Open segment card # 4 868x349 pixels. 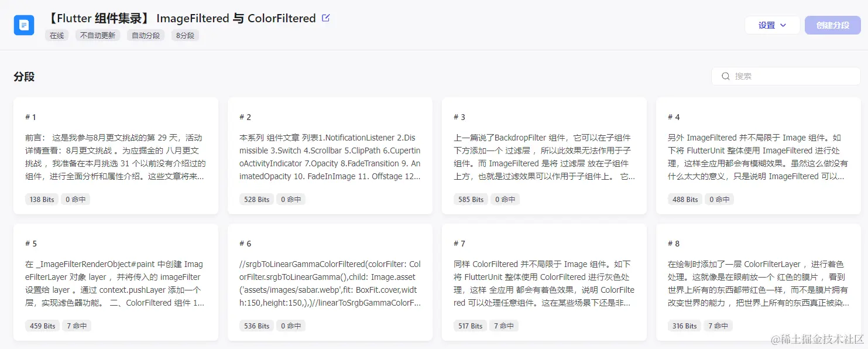(759, 156)
